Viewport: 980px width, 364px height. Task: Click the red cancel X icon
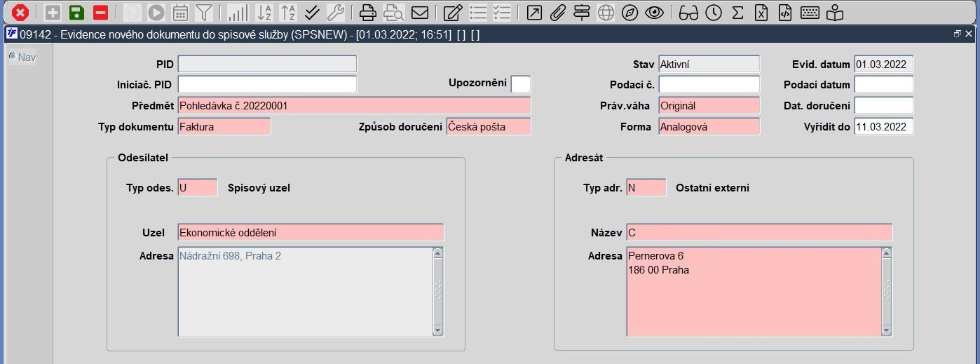21,12
